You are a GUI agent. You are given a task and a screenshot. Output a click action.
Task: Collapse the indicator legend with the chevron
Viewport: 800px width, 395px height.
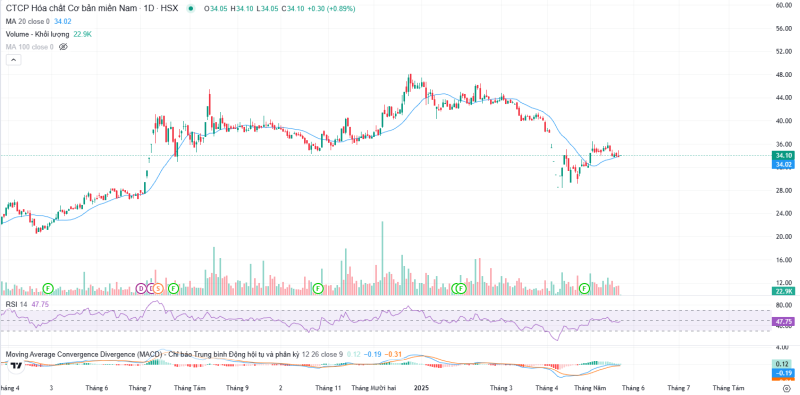(x=13, y=60)
